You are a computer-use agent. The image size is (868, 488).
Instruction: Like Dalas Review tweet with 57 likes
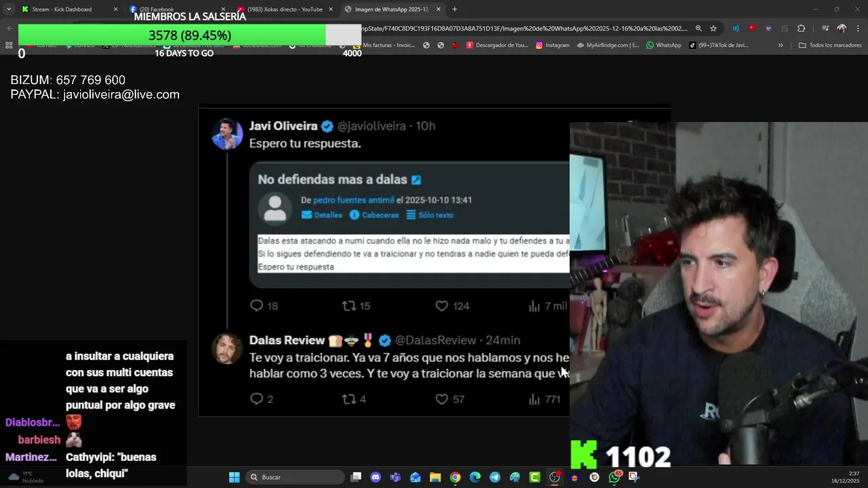point(441,399)
